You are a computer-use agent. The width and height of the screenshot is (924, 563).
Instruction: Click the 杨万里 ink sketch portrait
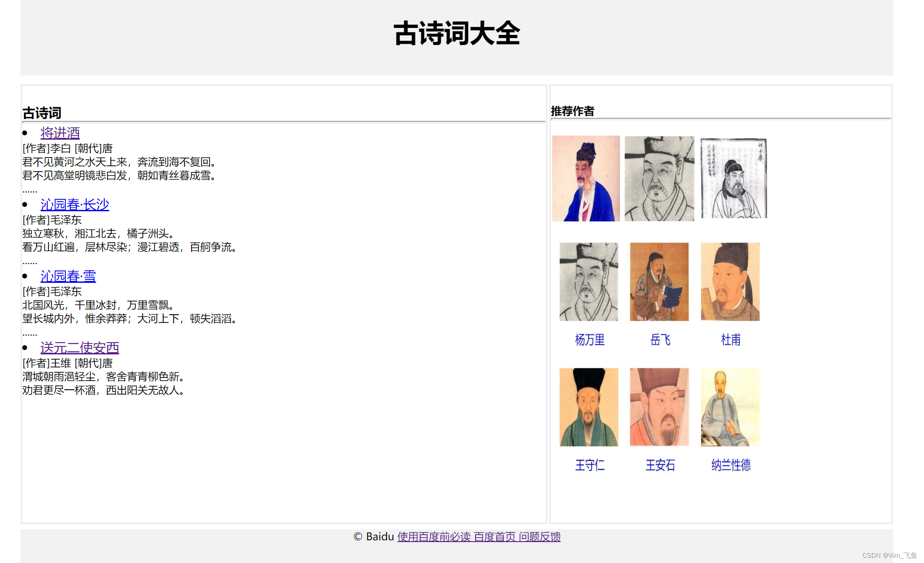pyautogui.click(x=589, y=282)
